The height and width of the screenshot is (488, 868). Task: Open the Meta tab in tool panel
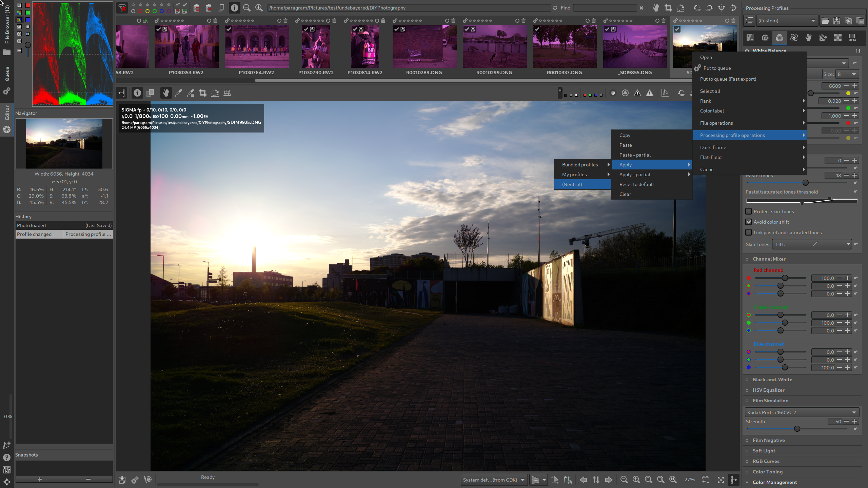point(852,38)
